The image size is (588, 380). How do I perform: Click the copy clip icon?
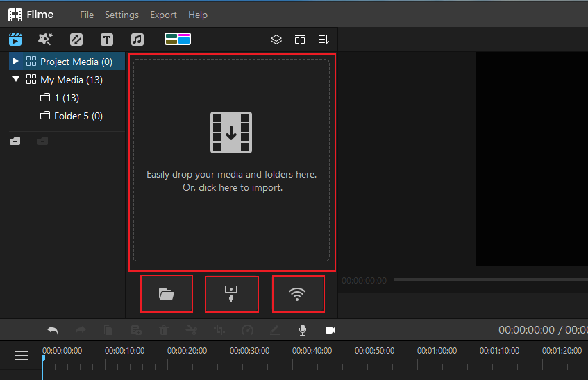point(108,330)
